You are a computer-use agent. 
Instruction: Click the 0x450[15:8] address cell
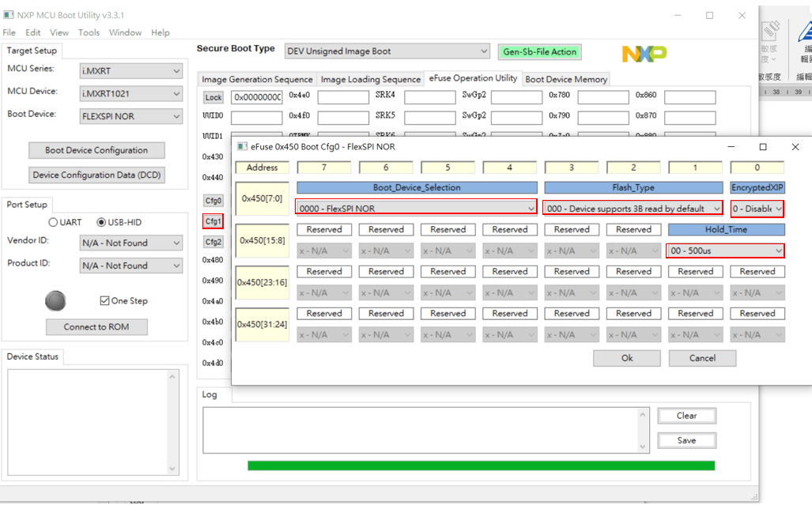(x=262, y=240)
